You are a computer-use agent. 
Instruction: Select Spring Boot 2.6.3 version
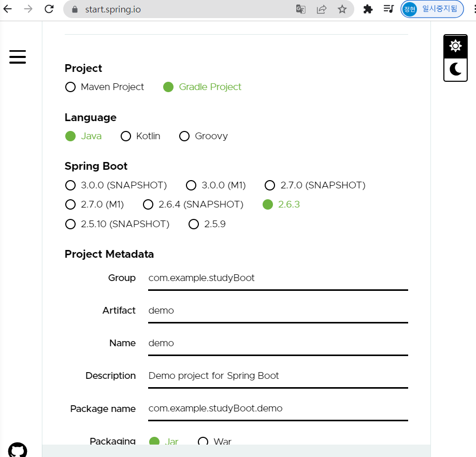click(x=281, y=204)
